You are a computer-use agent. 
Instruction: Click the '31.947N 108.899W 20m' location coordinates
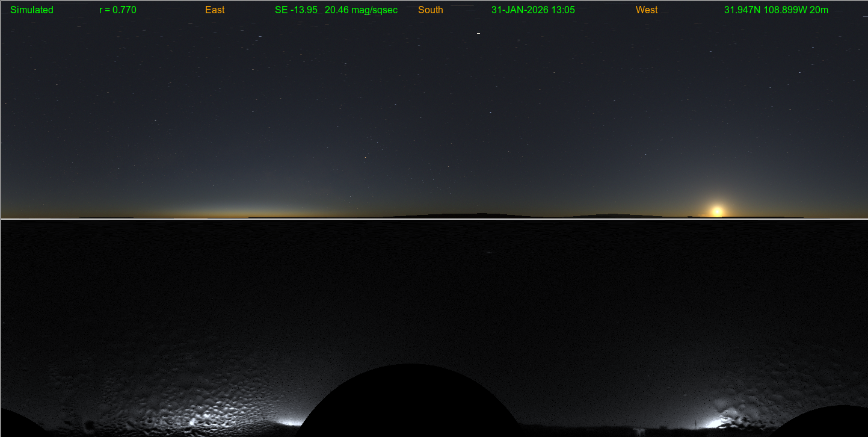click(776, 10)
